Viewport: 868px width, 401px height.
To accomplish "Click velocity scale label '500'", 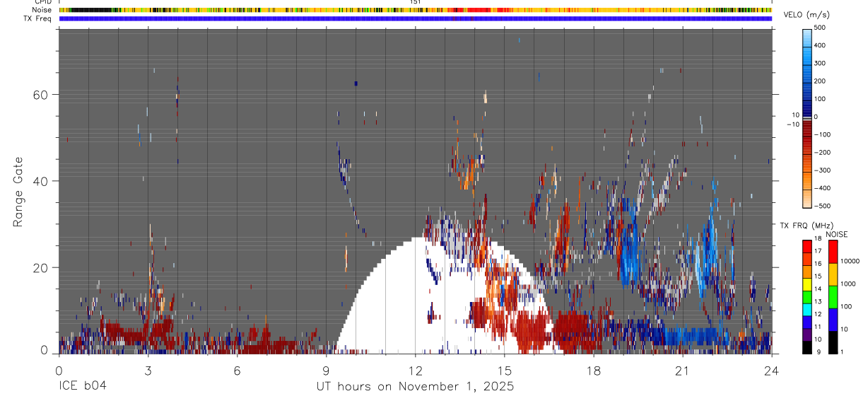I will [820, 28].
